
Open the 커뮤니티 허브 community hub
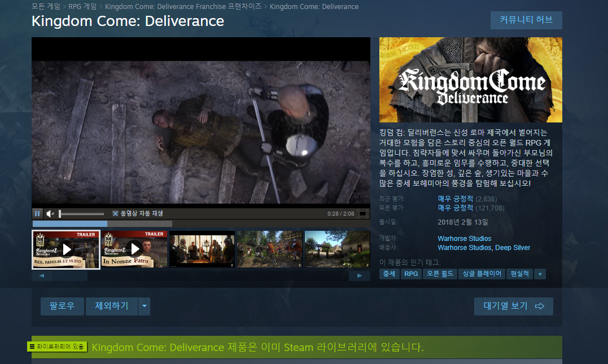(526, 20)
